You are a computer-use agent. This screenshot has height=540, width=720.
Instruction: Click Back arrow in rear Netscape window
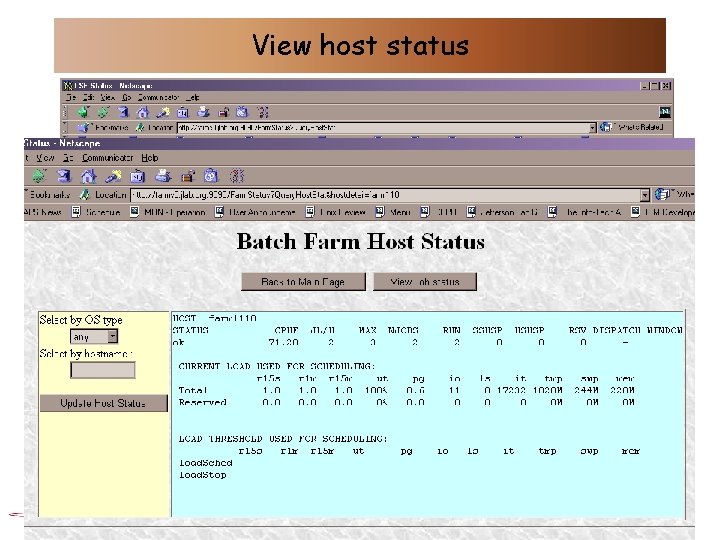pos(83,112)
